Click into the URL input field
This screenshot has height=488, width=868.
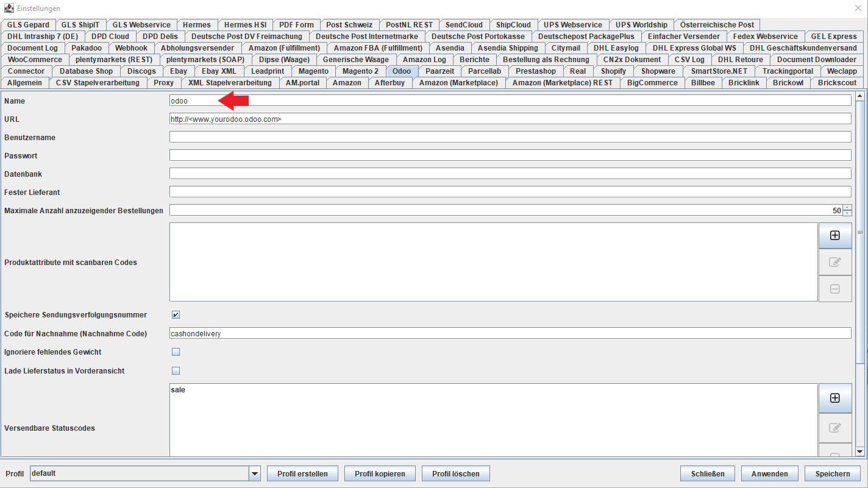(510, 119)
